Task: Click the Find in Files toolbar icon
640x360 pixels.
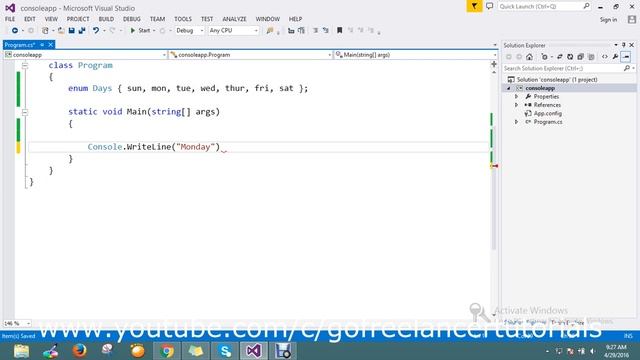Action: point(270,31)
